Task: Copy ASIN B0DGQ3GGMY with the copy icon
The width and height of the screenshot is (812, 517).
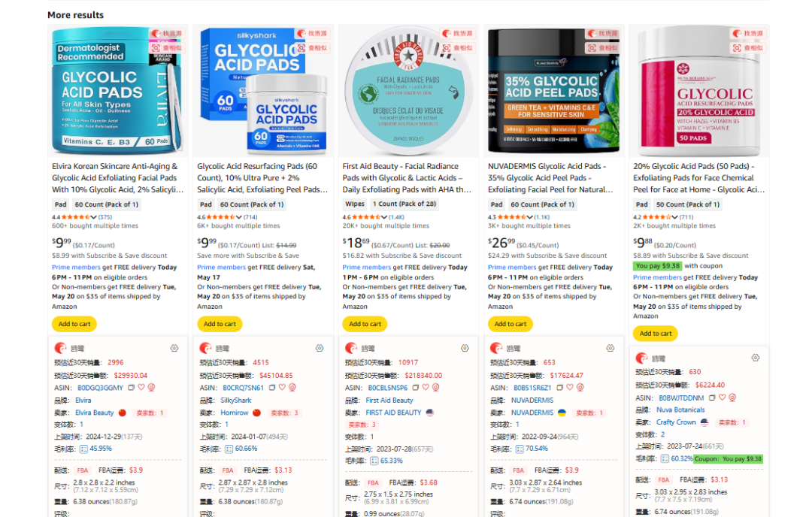Action: click(x=131, y=388)
